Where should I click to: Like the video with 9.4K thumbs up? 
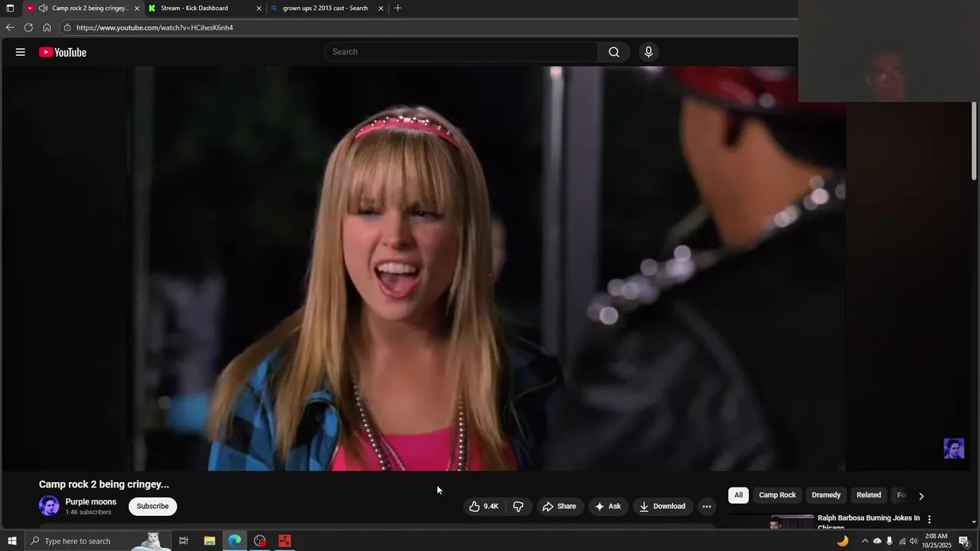point(484,506)
